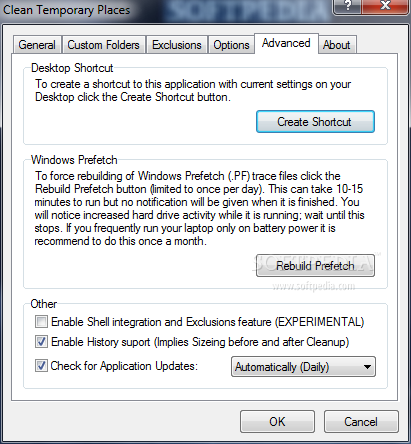Enable Shell integration and Exclusions checkbox
Viewport: 411px width, 444px height.
tap(41, 322)
